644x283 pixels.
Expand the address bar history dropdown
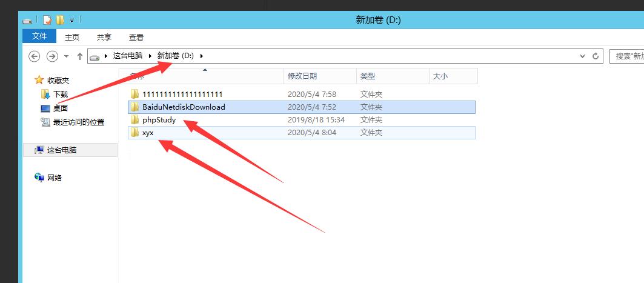tap(583, 56)
